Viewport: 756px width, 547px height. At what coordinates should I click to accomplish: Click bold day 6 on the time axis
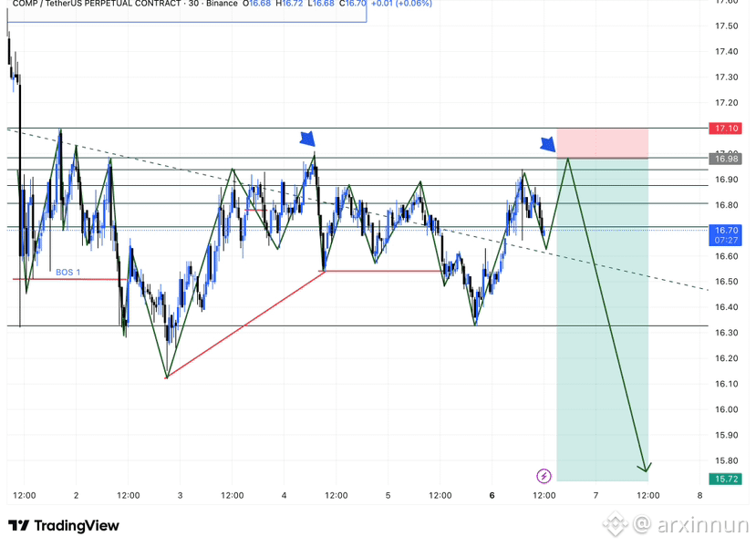click(492, 495)
